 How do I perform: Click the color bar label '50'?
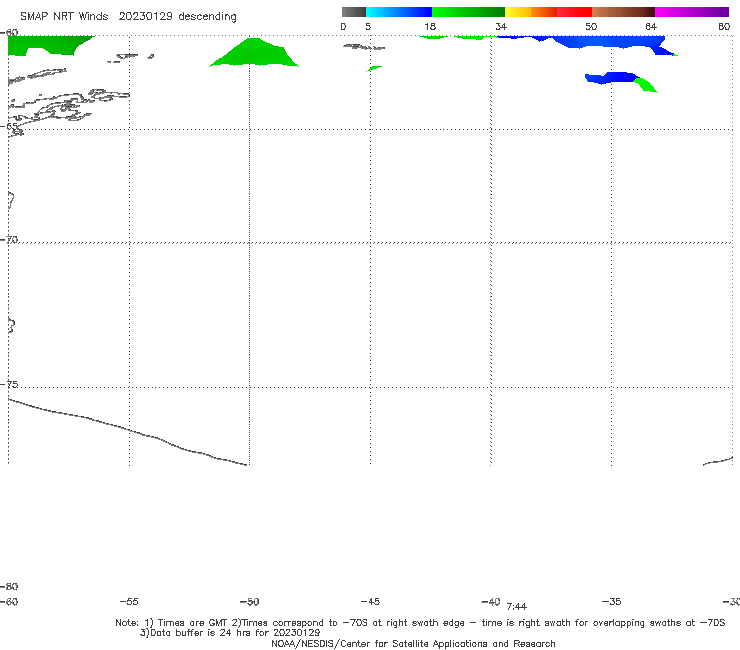click(591, 27)
